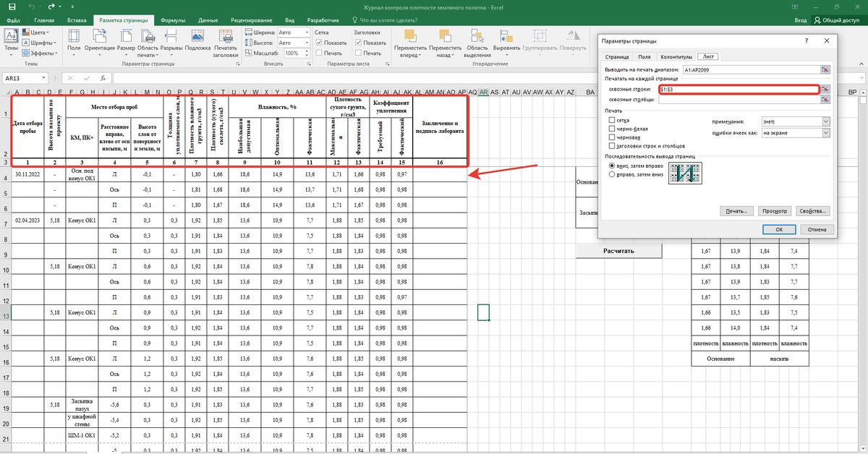868x454 pixels.
Task: Check the черно-белая print option
Action: coord(613,129)
